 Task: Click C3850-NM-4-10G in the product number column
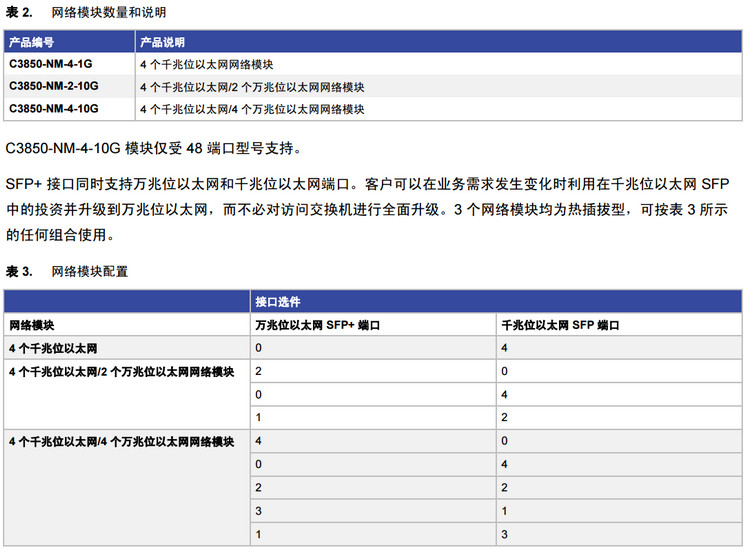tap(54, 108)
